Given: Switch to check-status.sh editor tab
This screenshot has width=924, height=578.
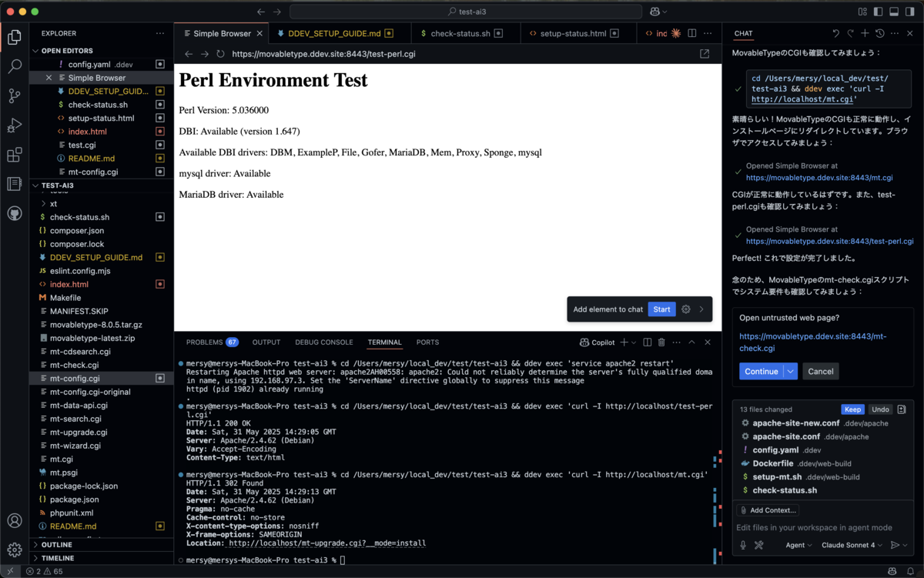Looking at the screenshot, I should tap(461, 33).
